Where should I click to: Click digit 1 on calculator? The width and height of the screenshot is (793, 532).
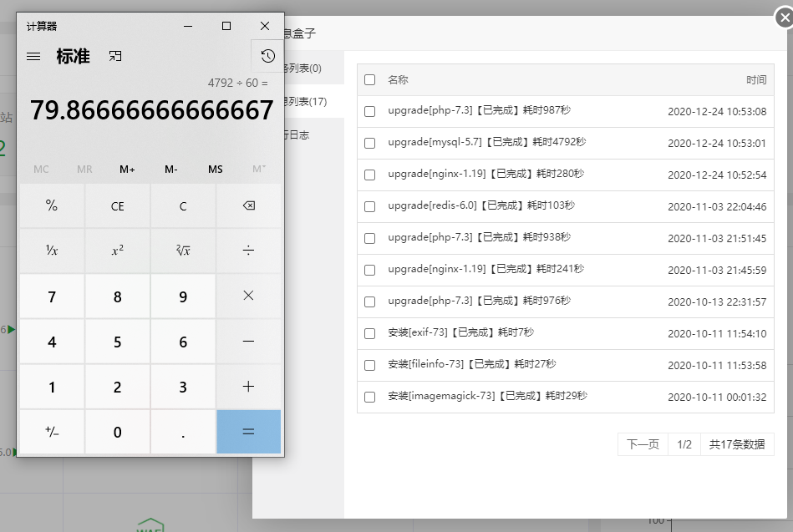pos(52,387)
